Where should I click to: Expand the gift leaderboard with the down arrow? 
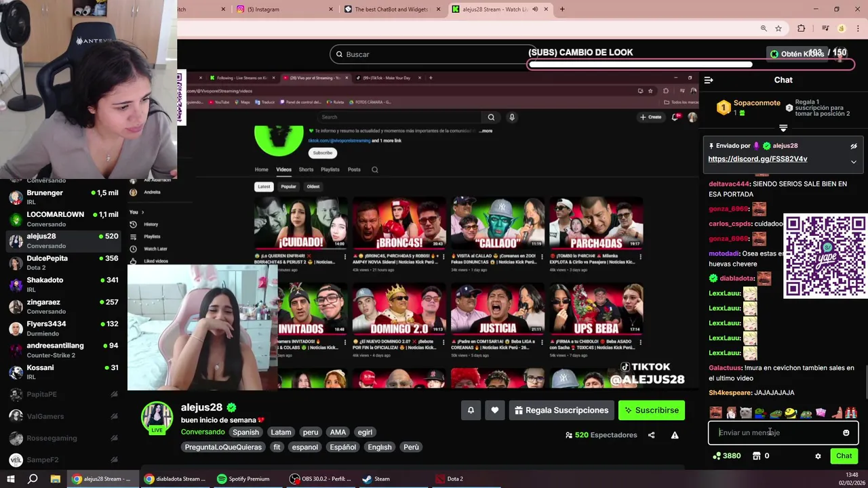783,128
